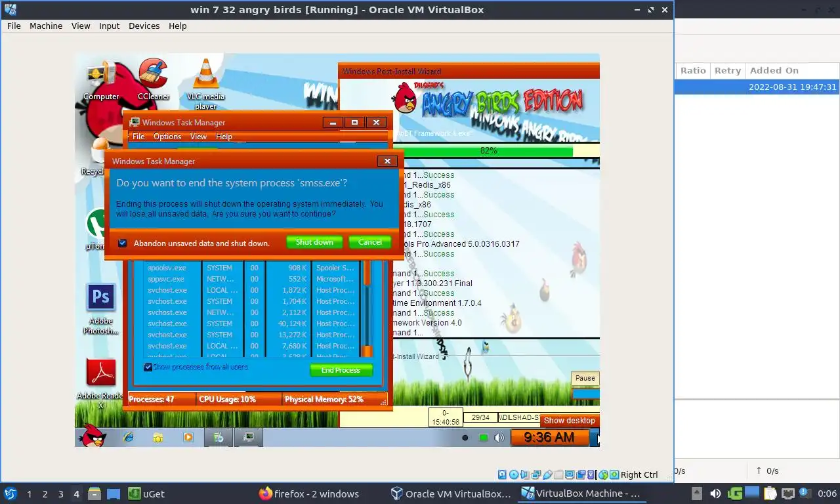Open VirtualBox Machine menu

46,26
